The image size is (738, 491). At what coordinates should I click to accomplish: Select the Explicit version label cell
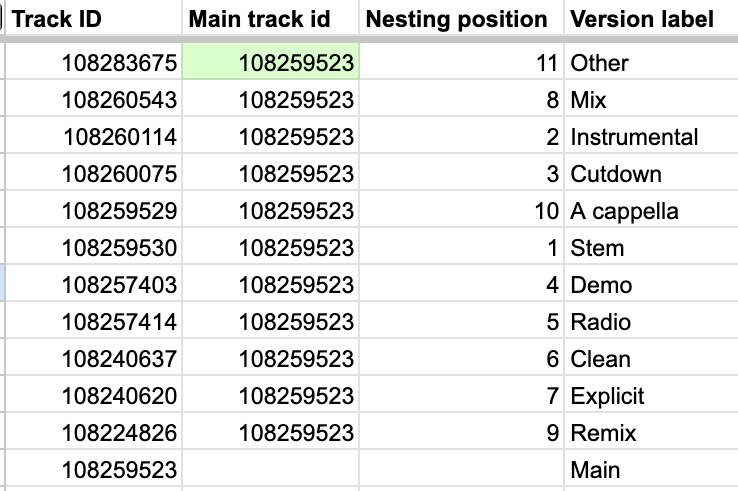pyautogui.click(x=651, y=394)
